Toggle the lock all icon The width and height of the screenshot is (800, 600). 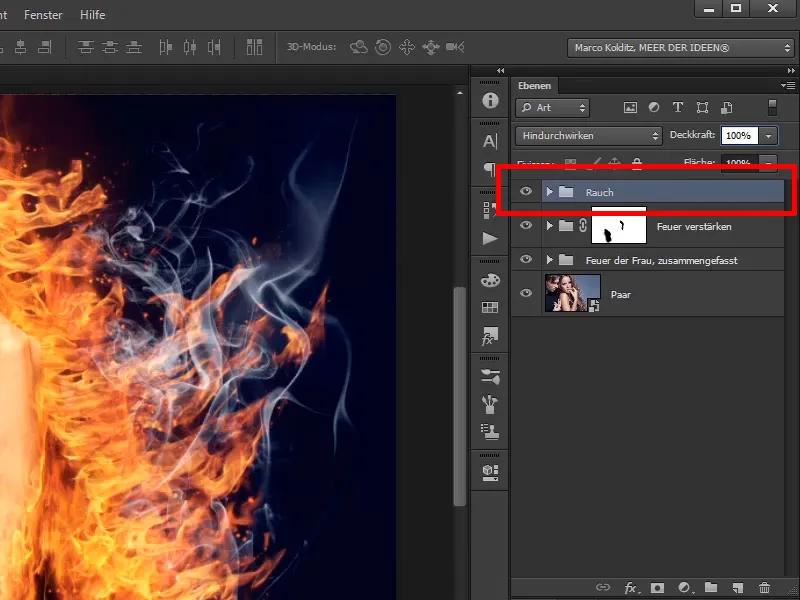(637, 163)
